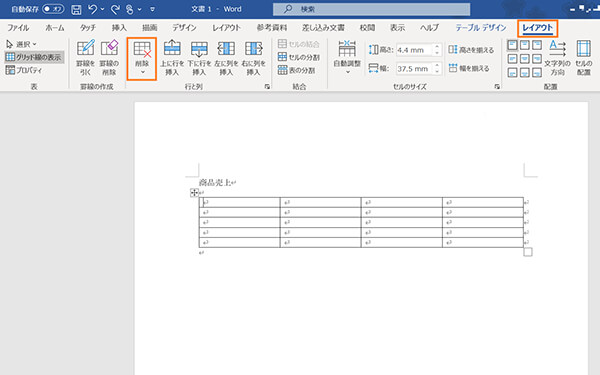This screenshot has height=375, width=600.
Task: Click 左に列を挿入 insert column left
Action: click(226, 57)
